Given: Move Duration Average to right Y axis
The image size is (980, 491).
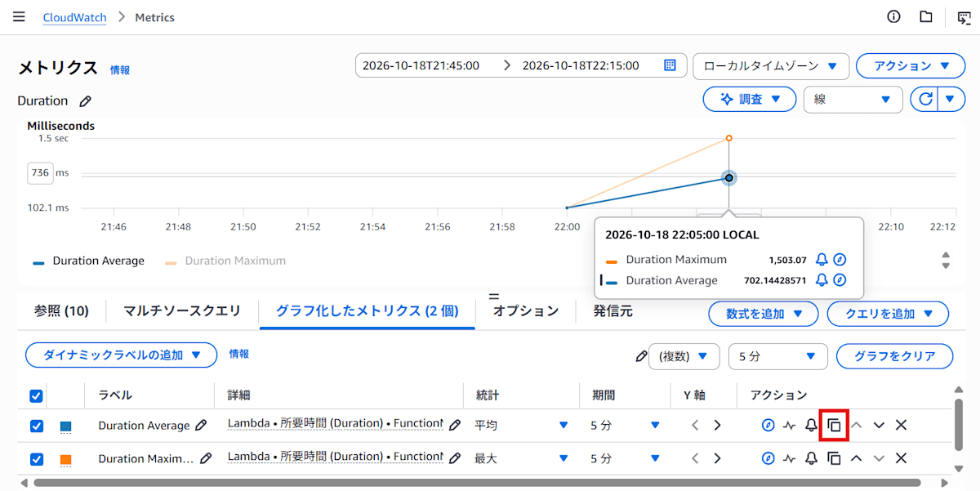Looking at the screenshot, I should tap(717, 425).
